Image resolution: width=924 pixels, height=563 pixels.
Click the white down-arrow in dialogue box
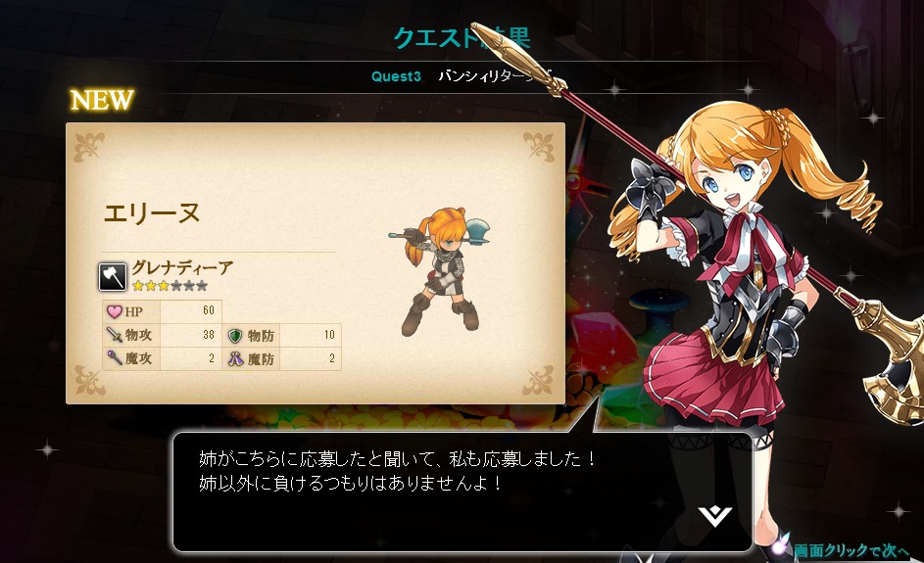point(715,516)
